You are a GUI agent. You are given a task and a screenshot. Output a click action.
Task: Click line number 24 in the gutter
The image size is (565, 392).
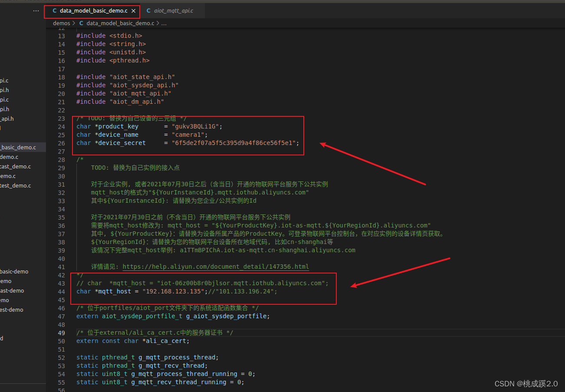click(61, 126)
